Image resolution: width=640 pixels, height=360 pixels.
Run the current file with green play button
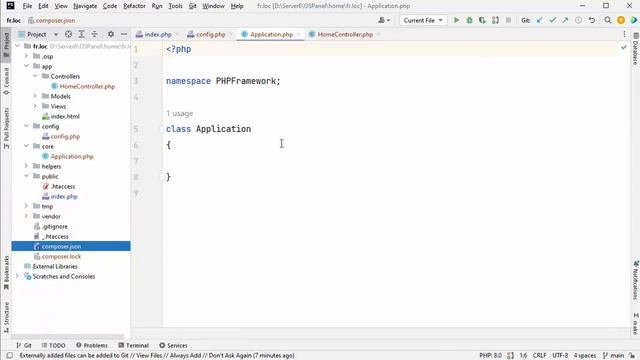(456, 20)
